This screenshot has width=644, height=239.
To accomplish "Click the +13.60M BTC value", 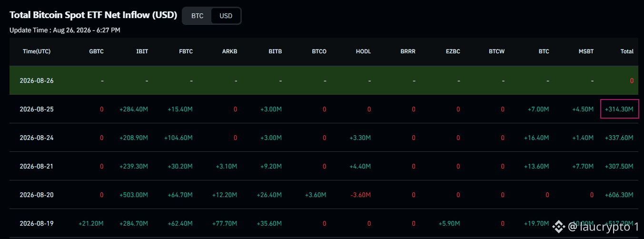I will (x=536, y=167).
